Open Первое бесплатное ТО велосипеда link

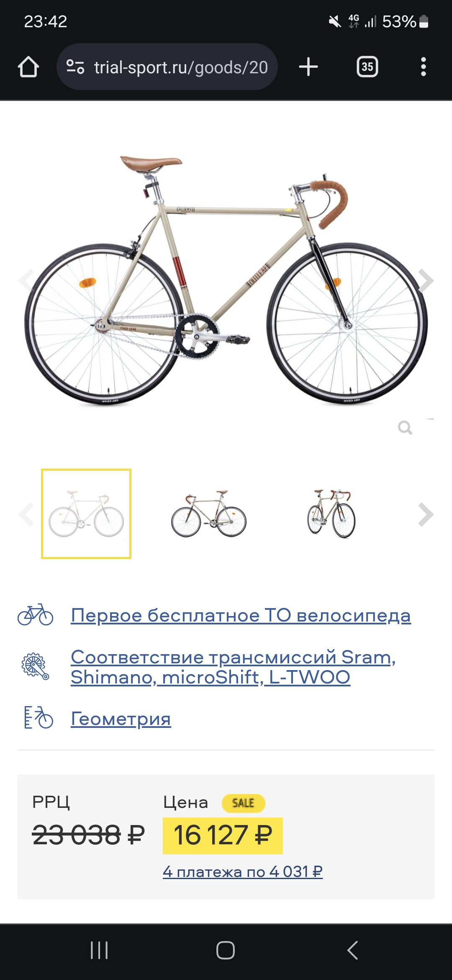click(x=241, y=615)
